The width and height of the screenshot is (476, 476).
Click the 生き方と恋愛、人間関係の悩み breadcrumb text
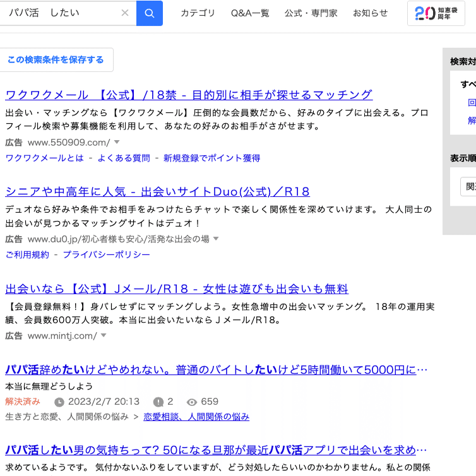[67, 417]
